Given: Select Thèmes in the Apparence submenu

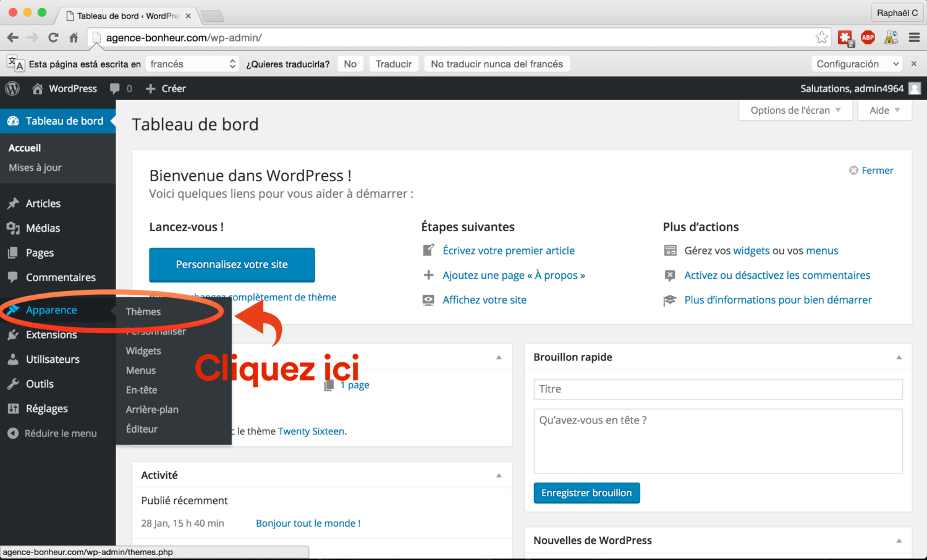Looking at the screenshot, I should tap(143, 312).
